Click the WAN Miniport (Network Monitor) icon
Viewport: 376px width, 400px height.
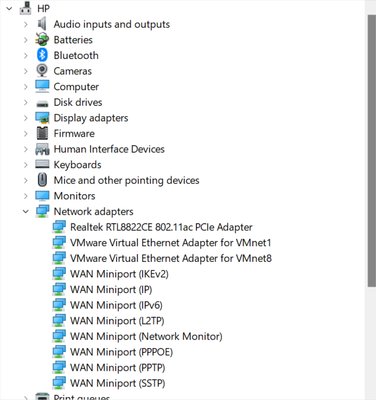59,336
